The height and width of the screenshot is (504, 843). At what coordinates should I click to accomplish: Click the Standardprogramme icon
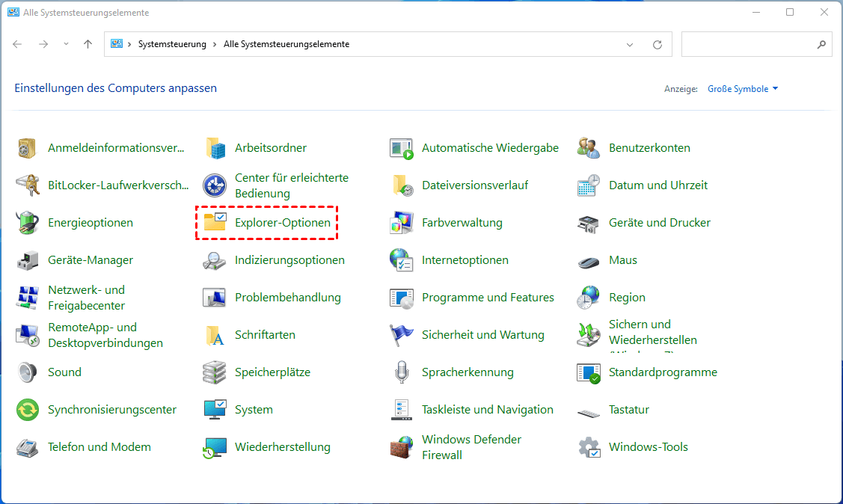click(589, 372)
